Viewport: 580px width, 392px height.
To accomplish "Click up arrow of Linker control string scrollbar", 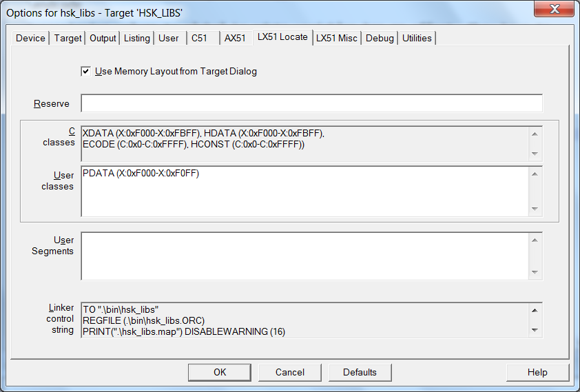I will (x=535, y=310).
